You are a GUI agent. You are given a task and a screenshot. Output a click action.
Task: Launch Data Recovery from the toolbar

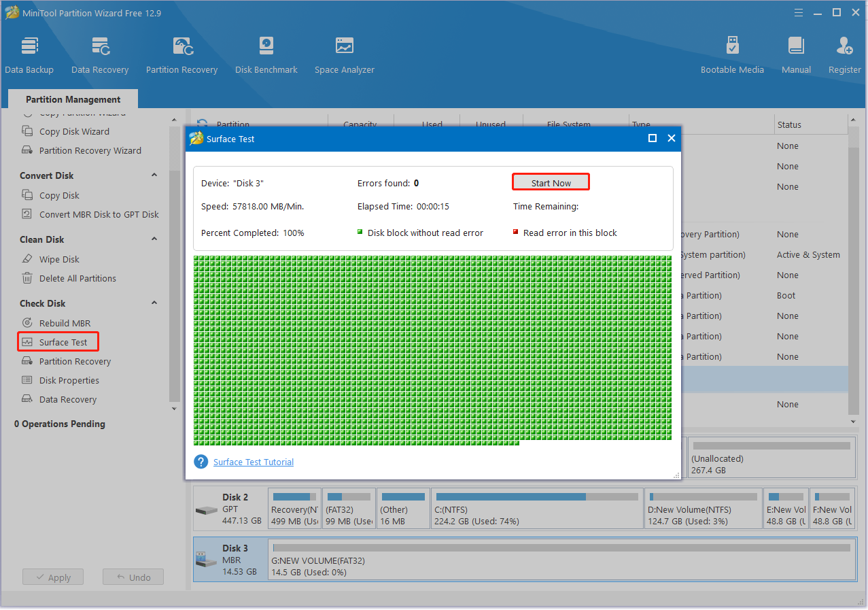click(100, 56)
